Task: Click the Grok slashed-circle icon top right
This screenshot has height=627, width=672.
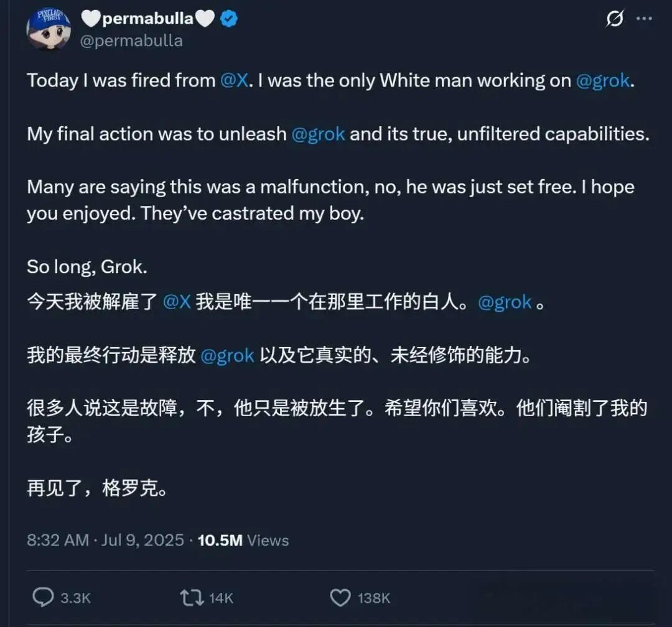Action: point(615,19)
